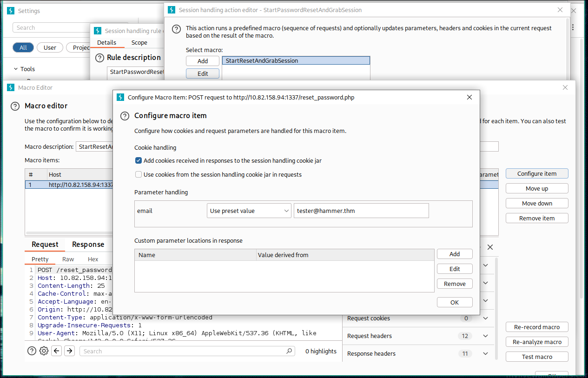Close the inspector panel with X icon
The image size is (588, 378).
click(490, 247)
